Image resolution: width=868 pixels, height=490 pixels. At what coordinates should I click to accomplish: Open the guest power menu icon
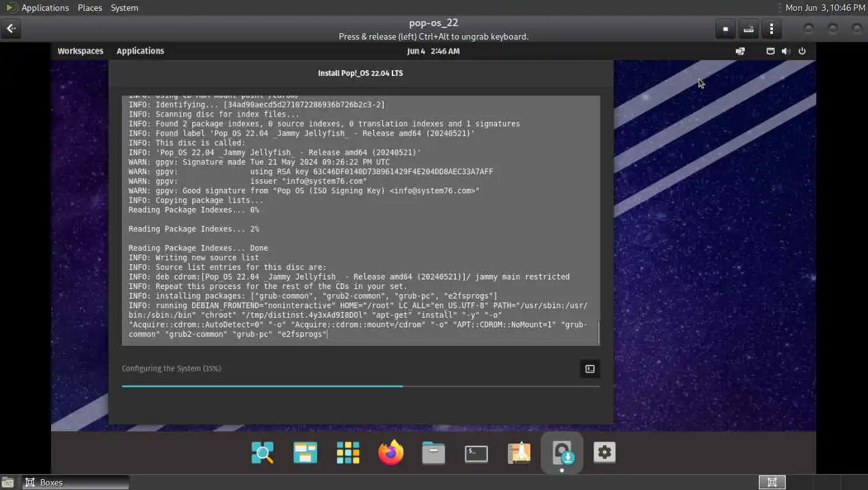tap(802, 51)
